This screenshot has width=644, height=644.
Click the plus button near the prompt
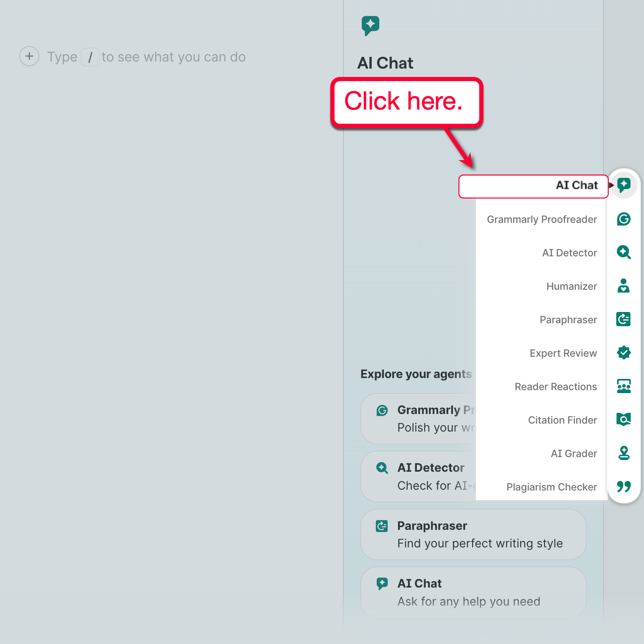point(29,56)
